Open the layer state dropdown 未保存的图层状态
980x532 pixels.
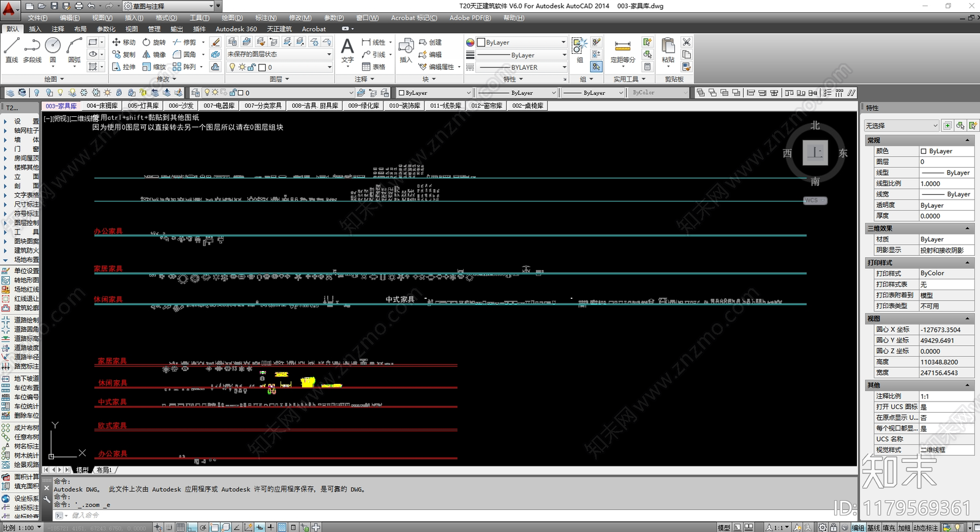279,54
